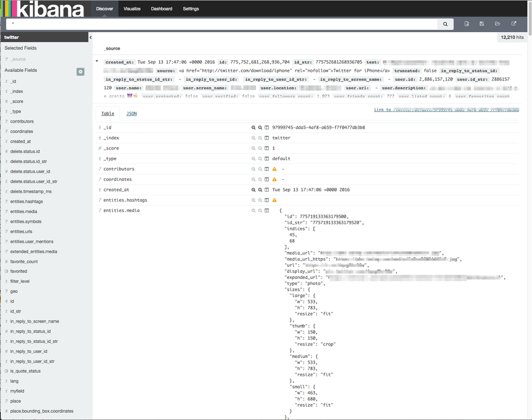The height and width of the screenshot is (420, 532).
Task: Toggle the _id column using the column icon
Action: pos(267,127)
